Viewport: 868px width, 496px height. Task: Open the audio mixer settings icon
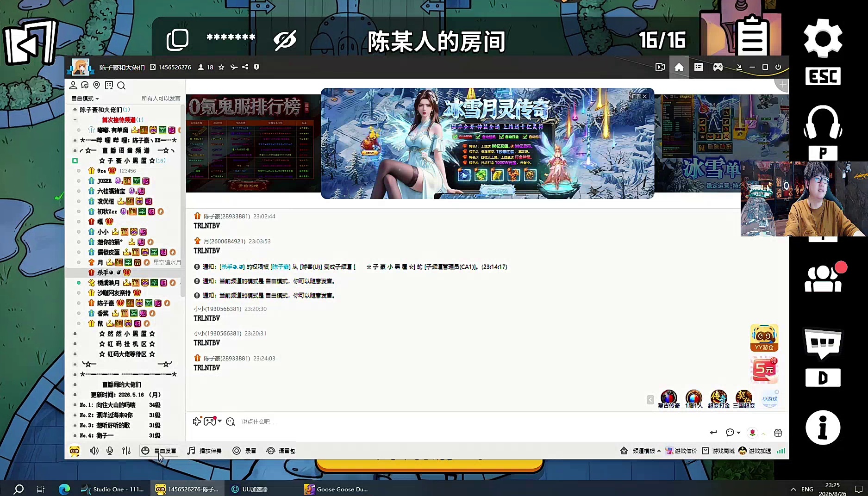pyautogui.click(x=126, y=451)
